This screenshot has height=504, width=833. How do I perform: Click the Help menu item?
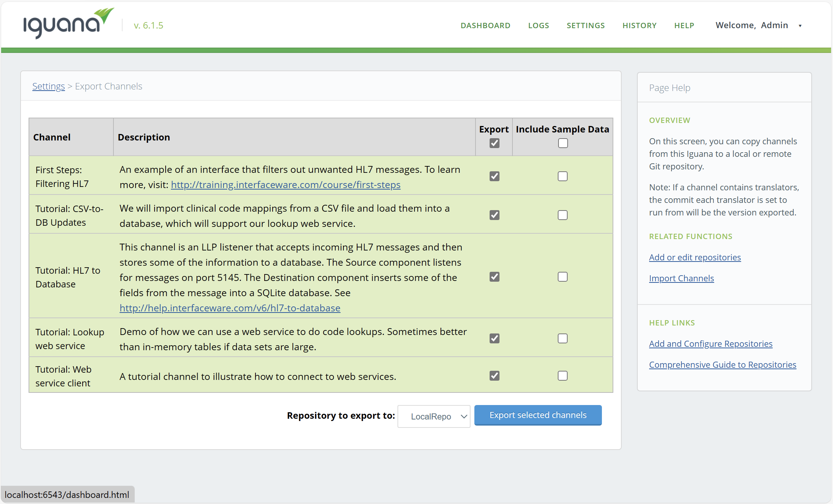[684, 26]
